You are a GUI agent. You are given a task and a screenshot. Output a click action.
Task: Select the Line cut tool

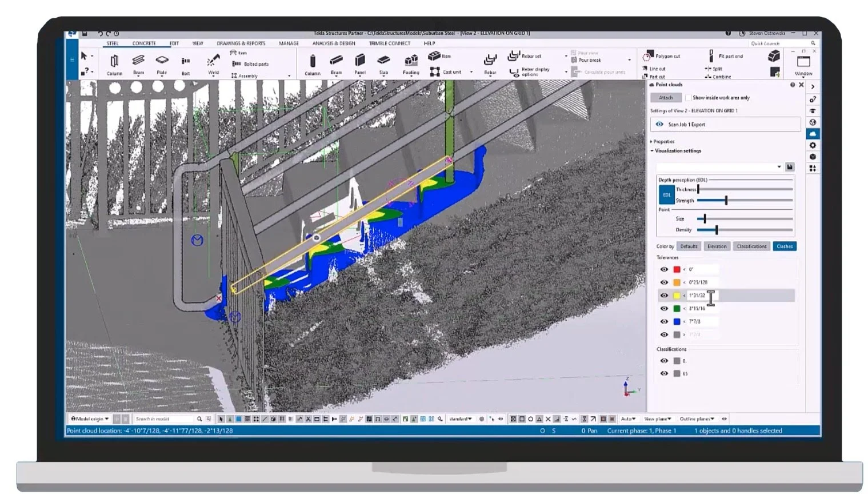coord(654,69)
